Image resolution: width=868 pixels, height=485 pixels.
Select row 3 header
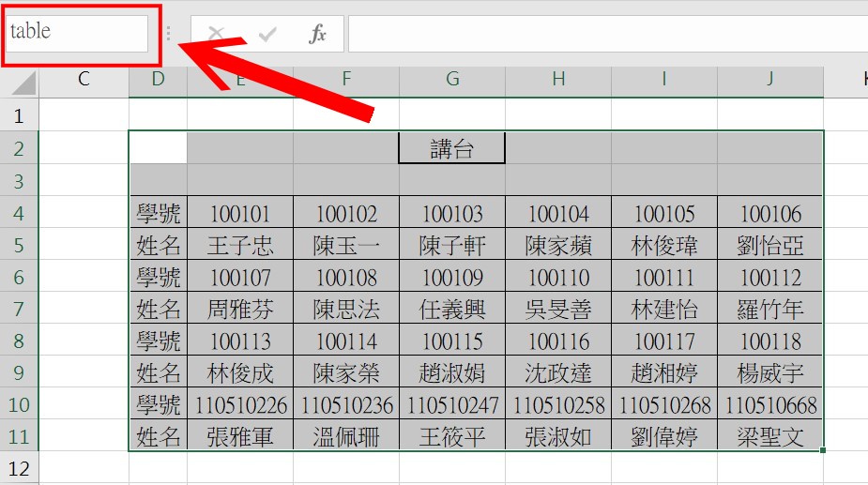coord(19,180)
